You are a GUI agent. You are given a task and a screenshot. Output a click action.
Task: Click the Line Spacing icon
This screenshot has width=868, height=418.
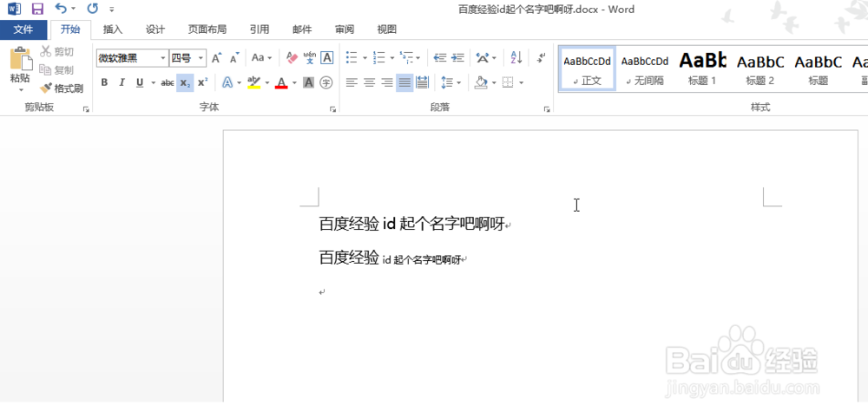click(447, 83)
